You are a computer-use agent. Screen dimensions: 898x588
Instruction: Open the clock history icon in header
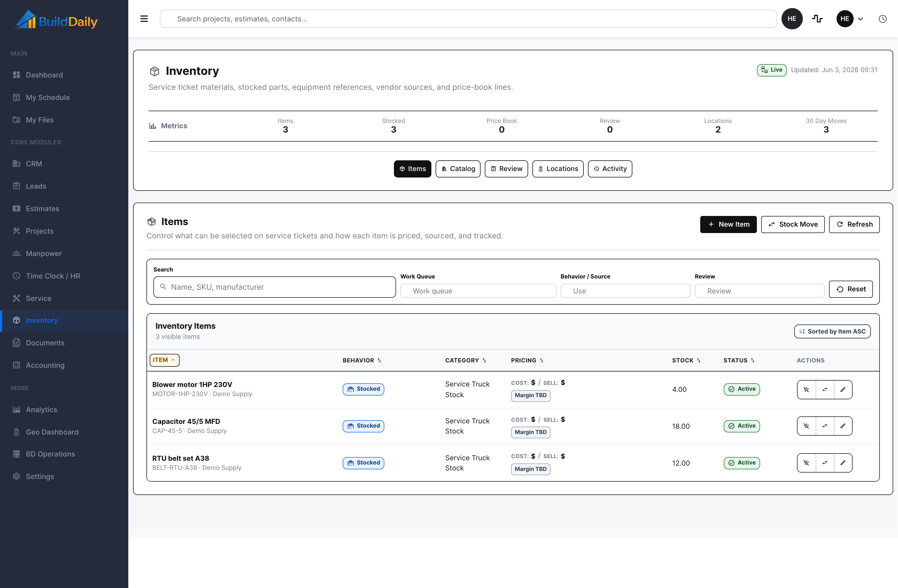[882, 19]
